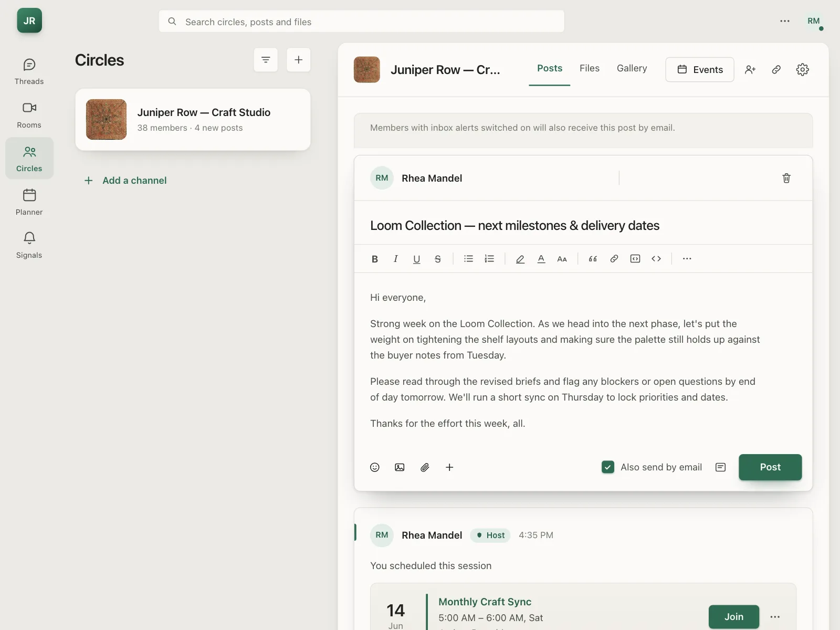Image resolution: width=840 pixels, height=630 pixels.
Task: Click the JR workspace logo
Action: pos(29,20)
